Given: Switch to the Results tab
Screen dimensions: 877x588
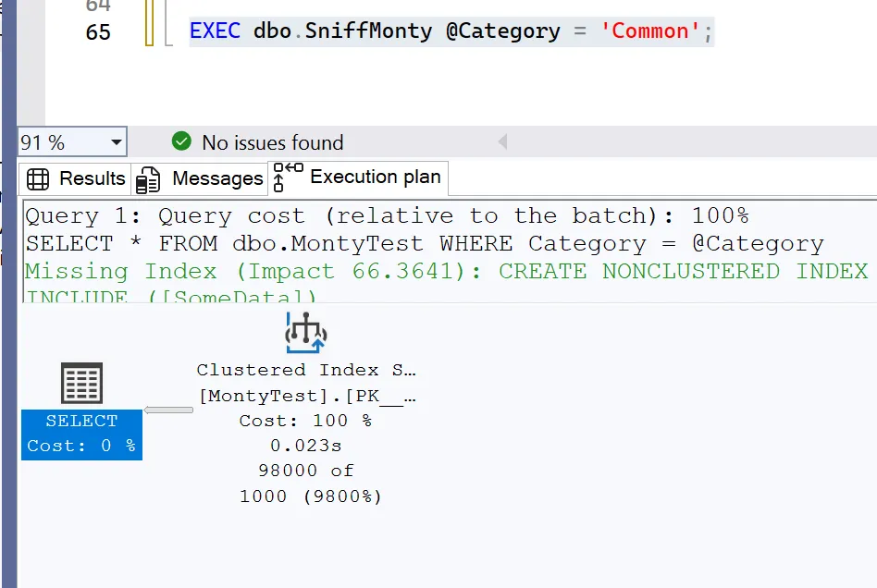Looking at the screenshot, I should pyautogui.click(x=91, y=178).
